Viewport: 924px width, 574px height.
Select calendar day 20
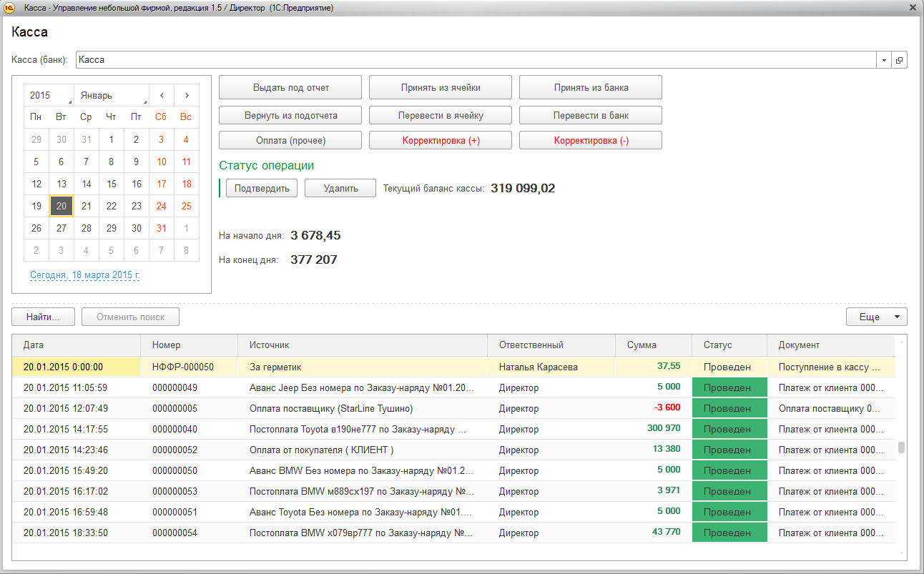(62, 206)
